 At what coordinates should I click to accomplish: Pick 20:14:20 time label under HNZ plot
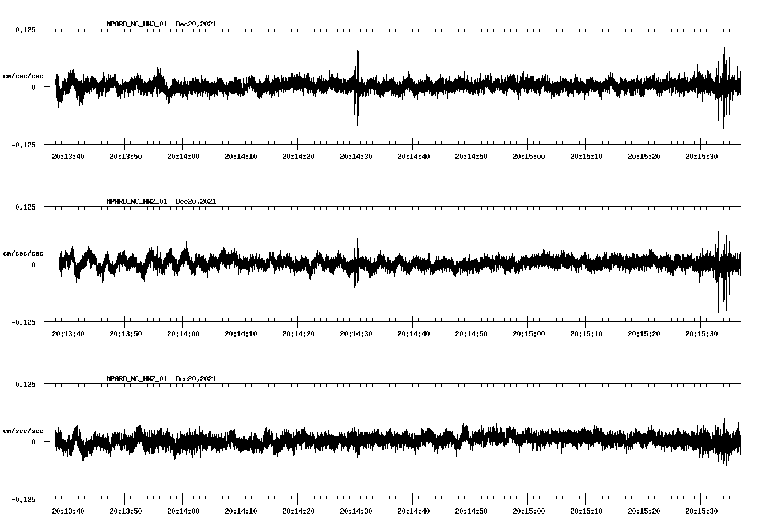[298, 511]
